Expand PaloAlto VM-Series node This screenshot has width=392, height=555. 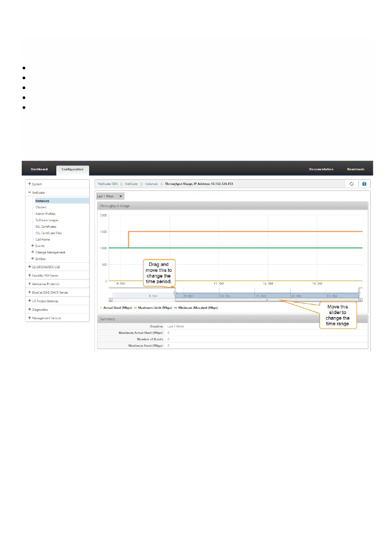click(29, 276)
